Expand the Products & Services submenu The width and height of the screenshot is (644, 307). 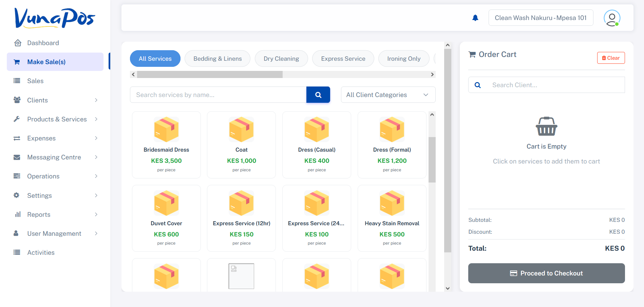[96, 119]
